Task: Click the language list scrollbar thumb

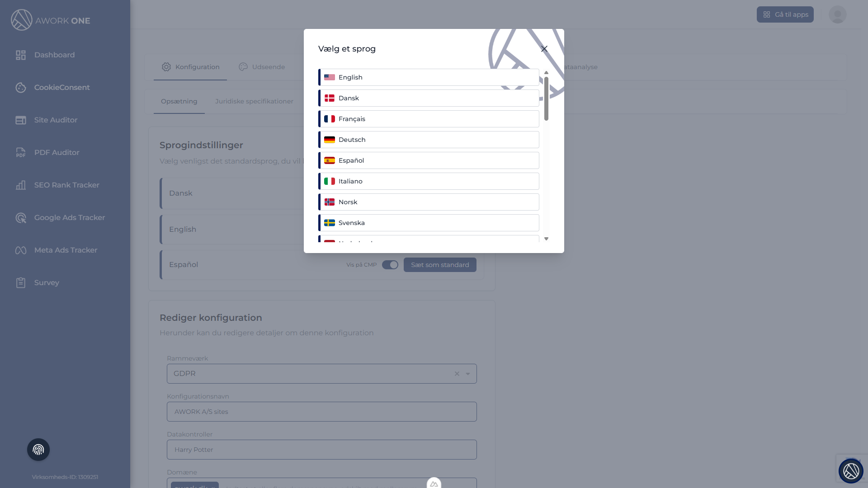Action: 546,99
